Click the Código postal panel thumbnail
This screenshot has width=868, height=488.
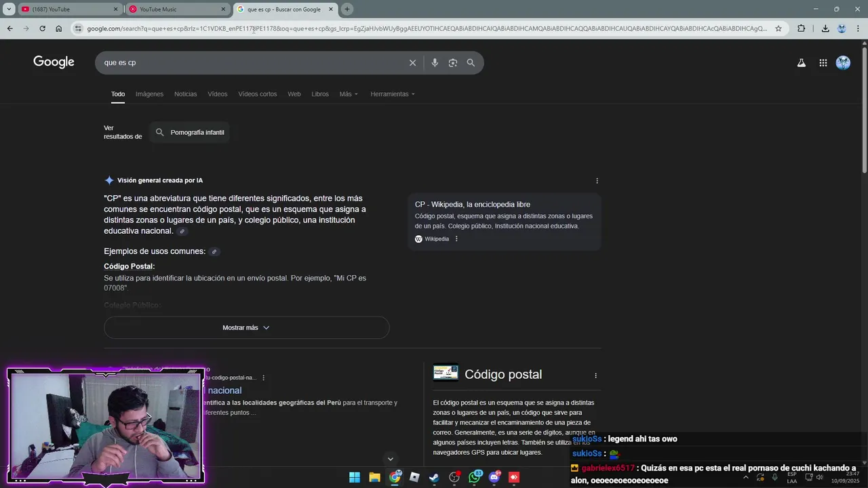tap(446, 373)
